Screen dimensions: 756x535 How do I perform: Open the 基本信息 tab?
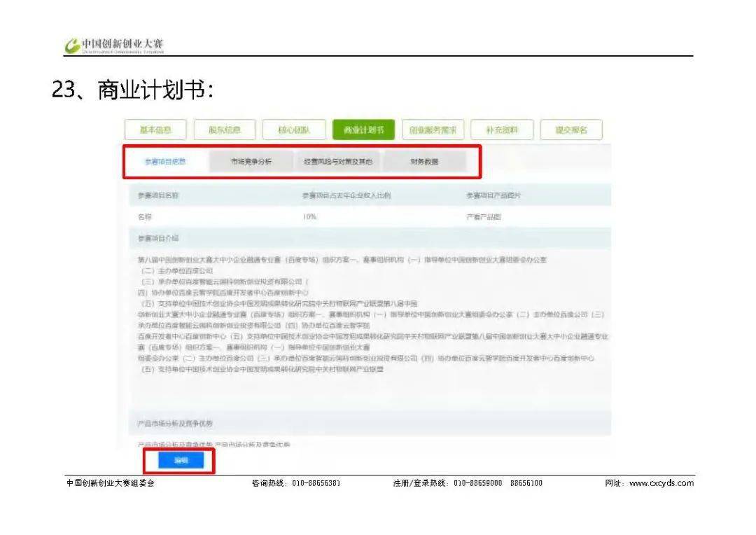pos(155,130)
